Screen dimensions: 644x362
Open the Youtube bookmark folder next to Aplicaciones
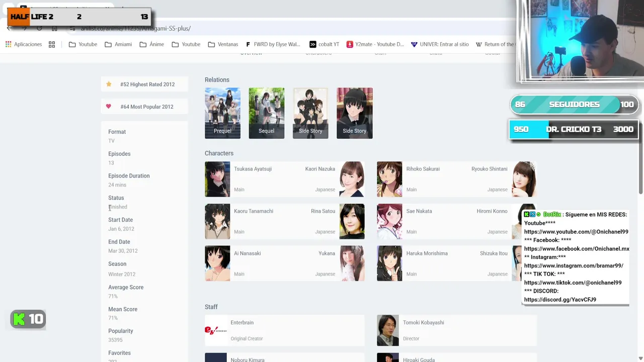coord(83,44)
